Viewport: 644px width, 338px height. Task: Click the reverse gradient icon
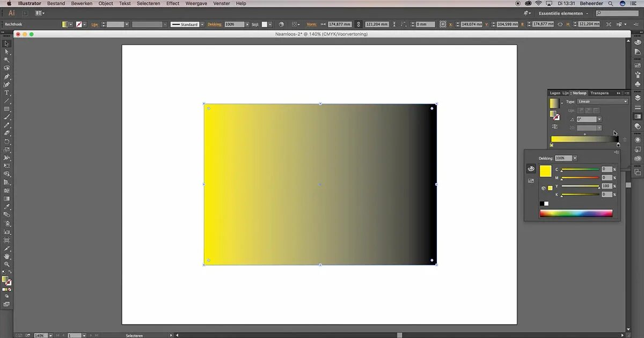pyautogui.click(x=554, y=126)
